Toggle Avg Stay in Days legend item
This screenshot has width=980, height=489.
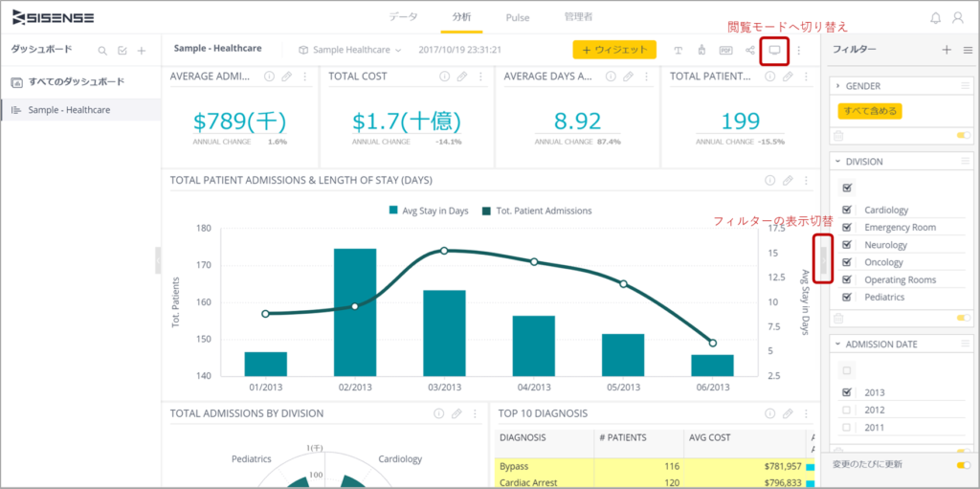pos(429,211)
